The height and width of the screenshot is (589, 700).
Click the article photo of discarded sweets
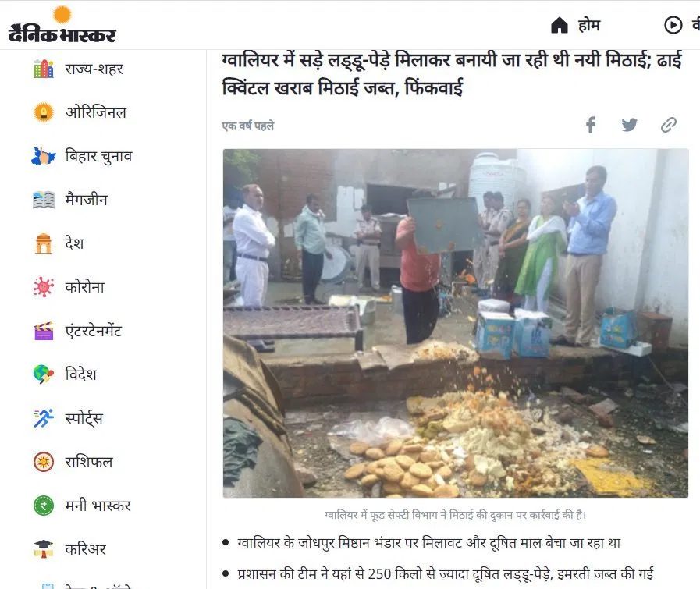456,323
